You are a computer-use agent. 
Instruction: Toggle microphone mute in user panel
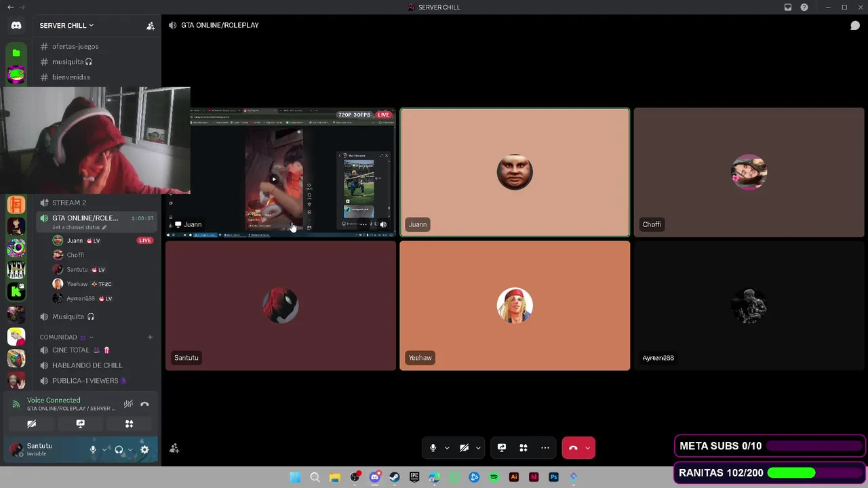pos(93,449)
